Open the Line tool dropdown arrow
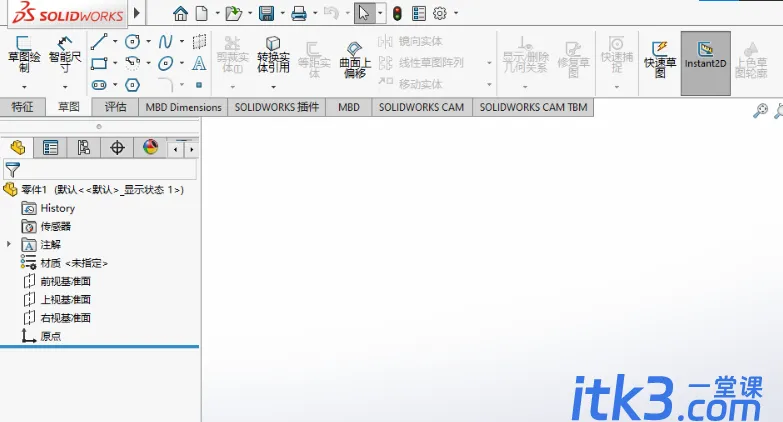 [115, 41]
